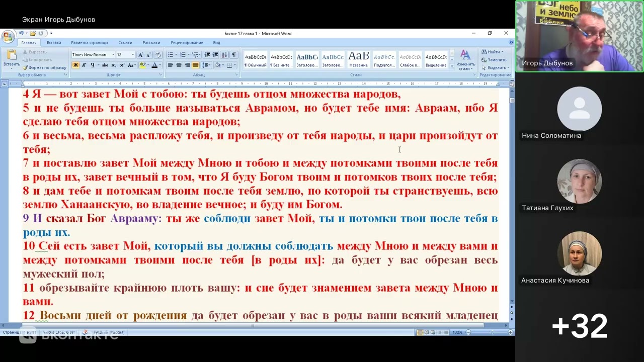Click Копировать copy button

(x=37, y=59)
